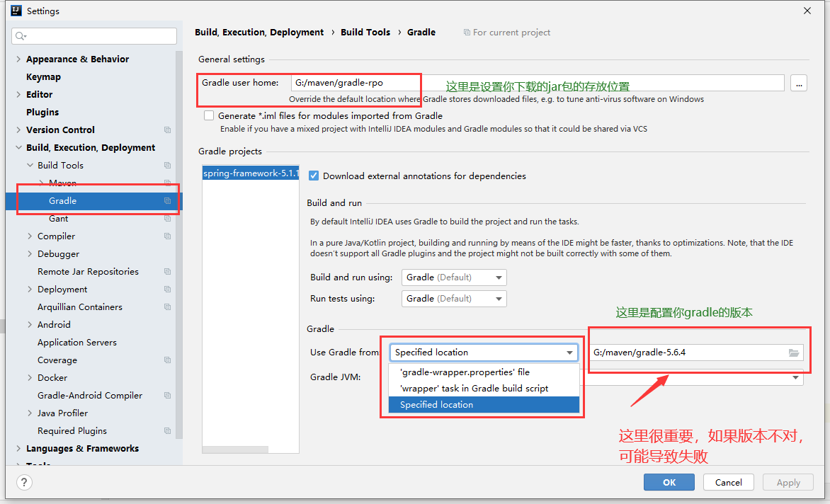
Task: Choose 'Specified location' from the dropdown list
Action: point(484,405)
